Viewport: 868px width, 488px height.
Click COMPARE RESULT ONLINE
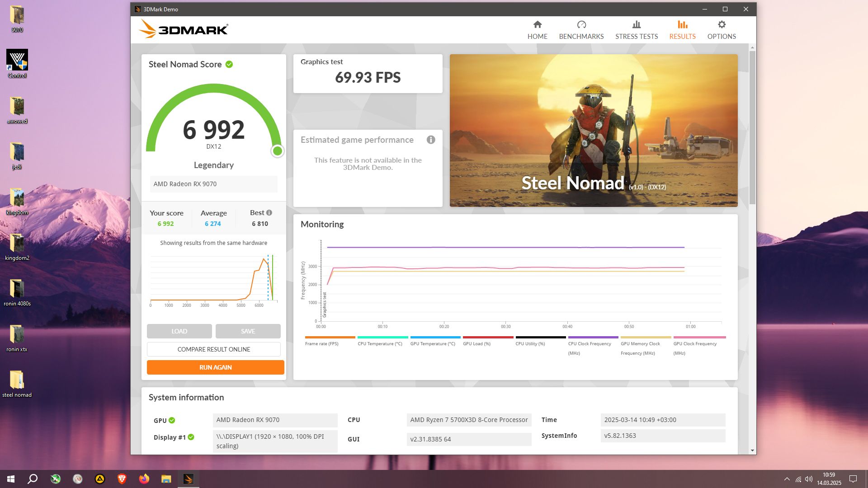point(213,349)
